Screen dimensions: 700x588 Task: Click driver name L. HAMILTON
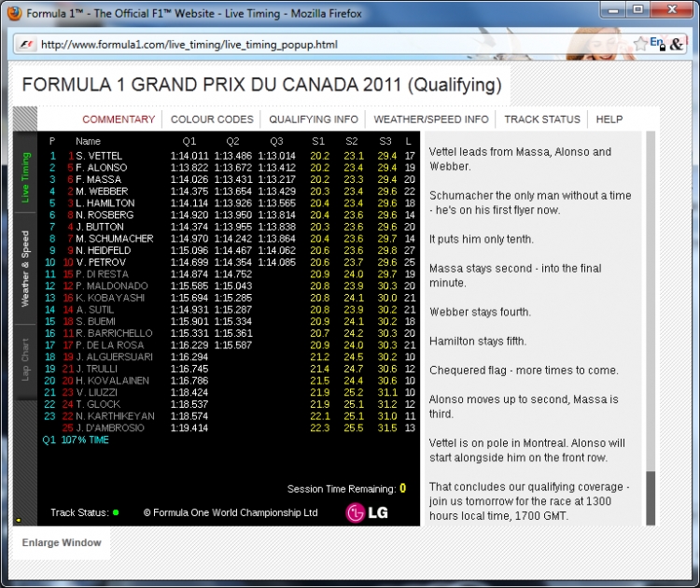(x=105, y=203)
